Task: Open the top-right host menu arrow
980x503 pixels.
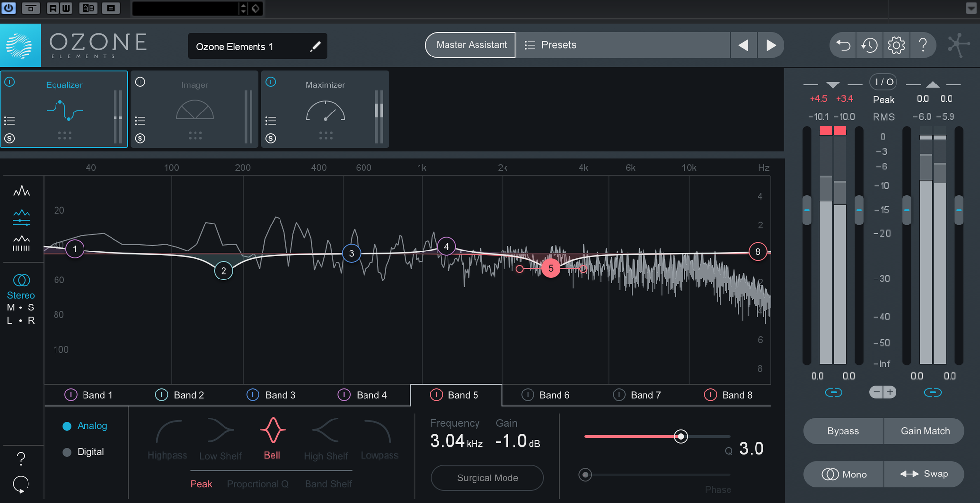Action: [x=971, y=8]
